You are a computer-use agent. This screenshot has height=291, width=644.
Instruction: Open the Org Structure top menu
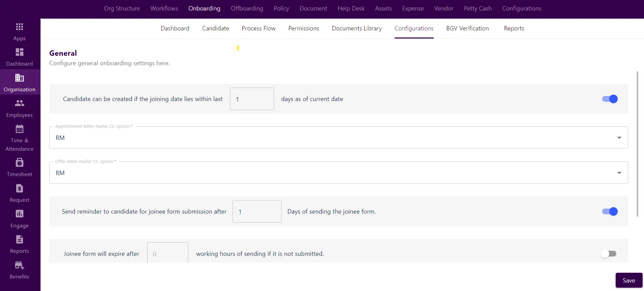(x=122, y=8)
